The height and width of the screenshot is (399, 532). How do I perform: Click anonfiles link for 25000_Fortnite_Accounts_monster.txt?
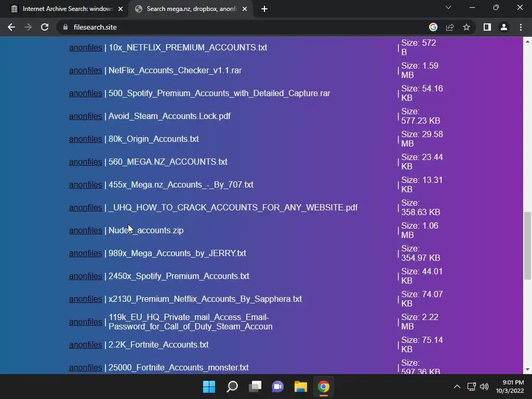point(86,367)
